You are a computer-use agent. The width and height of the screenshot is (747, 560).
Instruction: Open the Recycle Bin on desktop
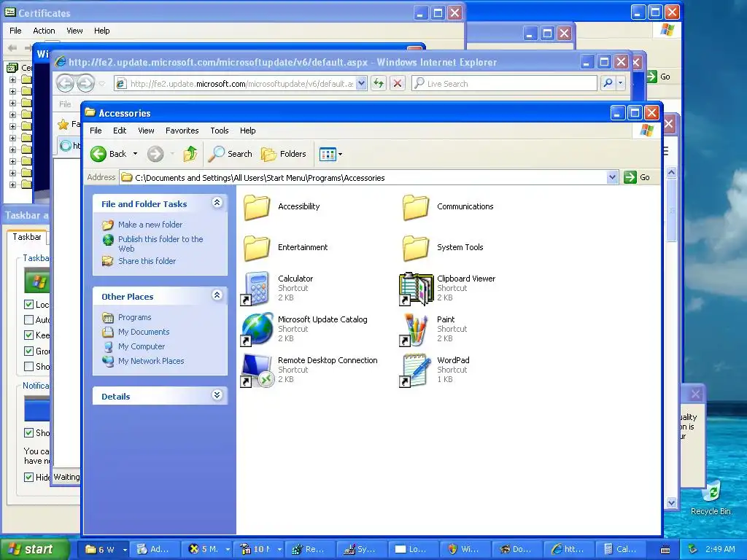[712, 497]
